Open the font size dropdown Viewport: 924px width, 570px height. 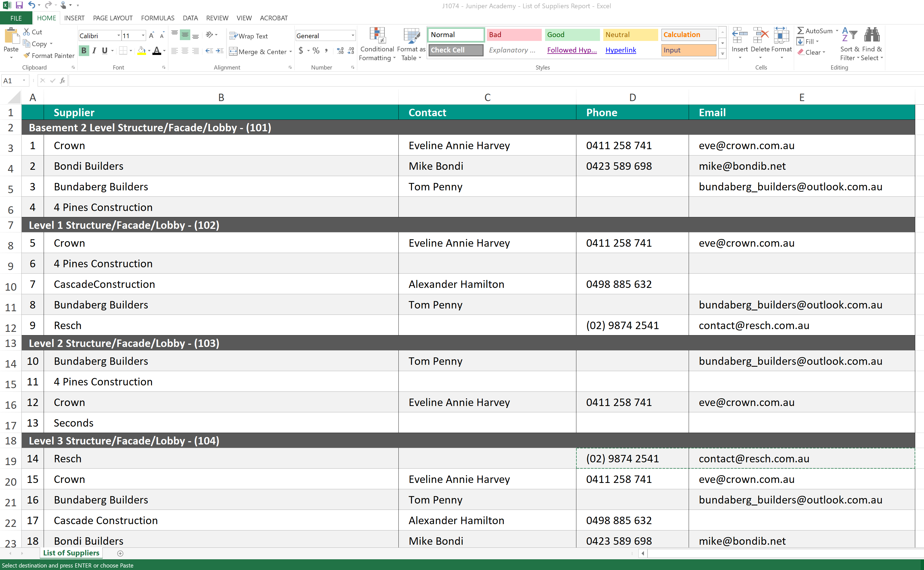coord(143,36)
